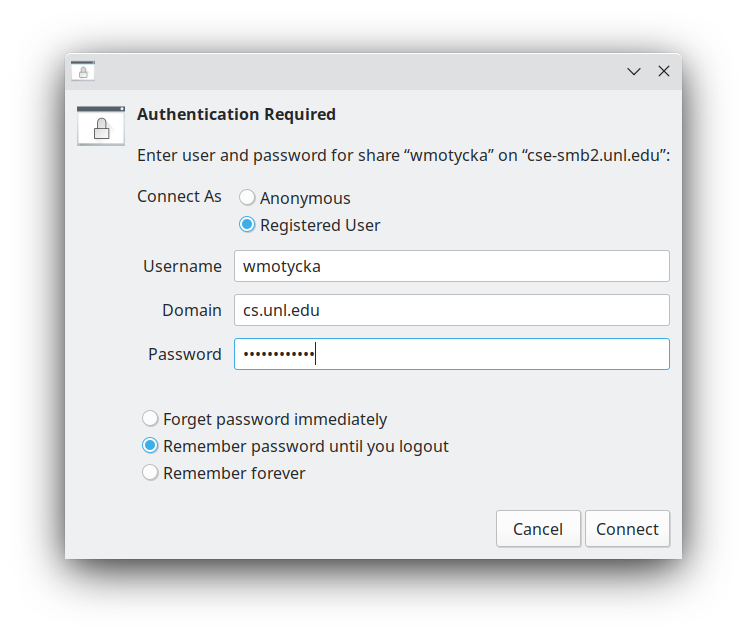The width and height of the screenshot is (747, 636).
Task: Click the Username field containing wmotycka
Action: pyautogui.click(x=451, y=266)
